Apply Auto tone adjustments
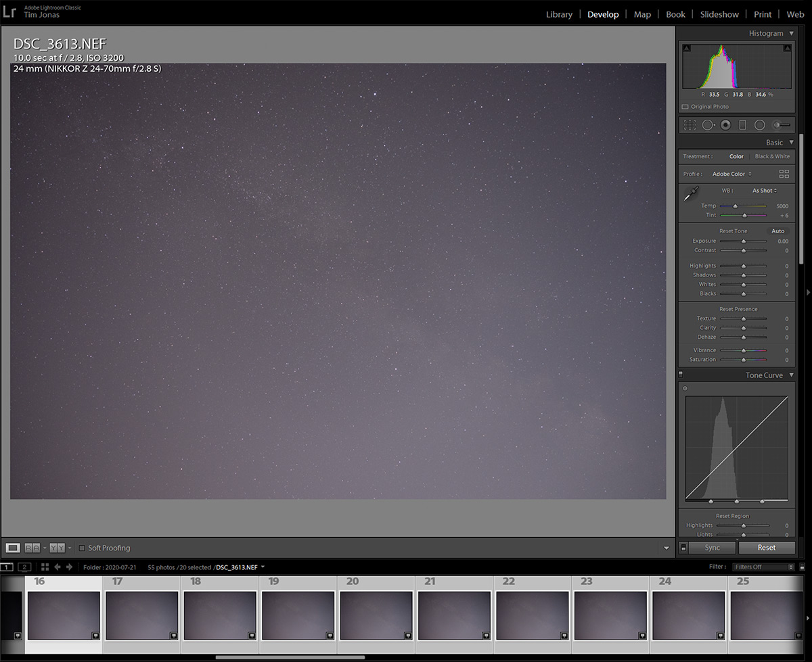812x662 pixels. pos(777,231)
